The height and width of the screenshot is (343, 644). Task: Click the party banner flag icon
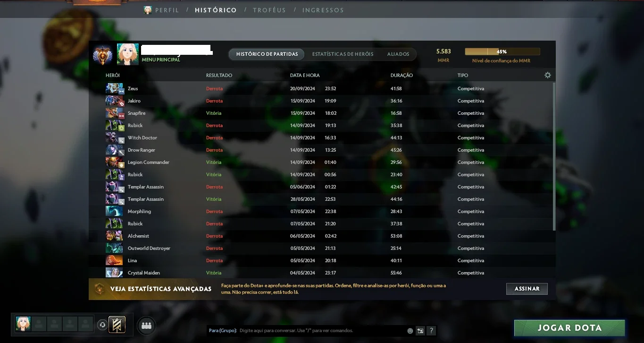coord(117,325)
